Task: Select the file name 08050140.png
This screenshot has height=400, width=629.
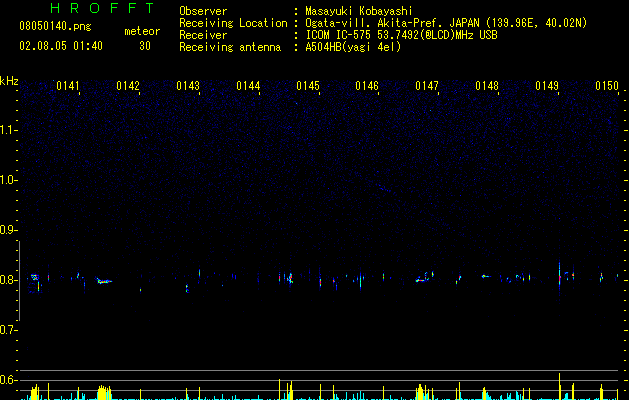Action: point(55,27)
